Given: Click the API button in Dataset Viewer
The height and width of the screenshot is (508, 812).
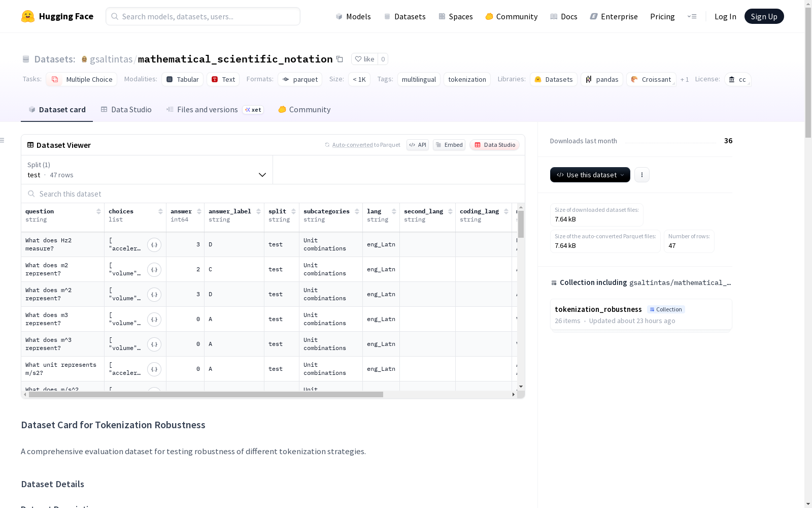Looking at the screenshot, I should [x=418, y=145].
